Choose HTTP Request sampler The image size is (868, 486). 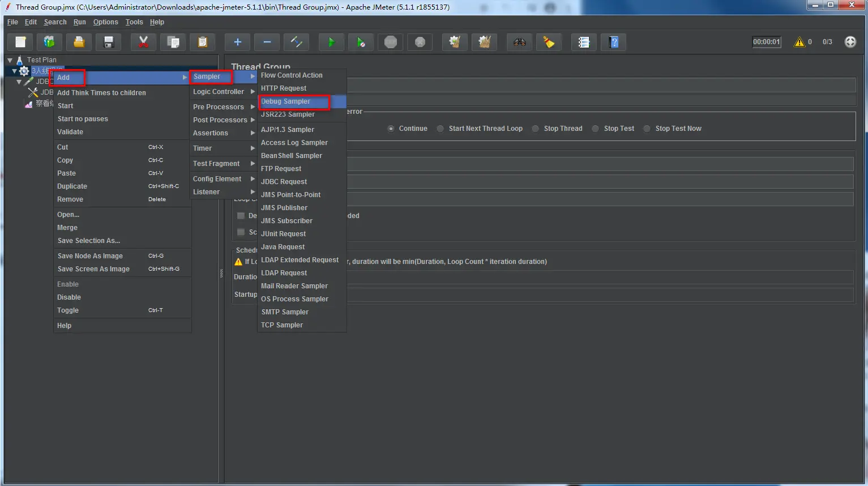pos(302,88)
